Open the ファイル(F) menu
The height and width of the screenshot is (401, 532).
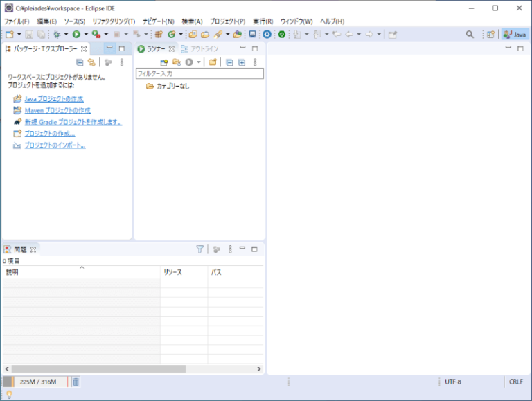click(x=17, y=21)
